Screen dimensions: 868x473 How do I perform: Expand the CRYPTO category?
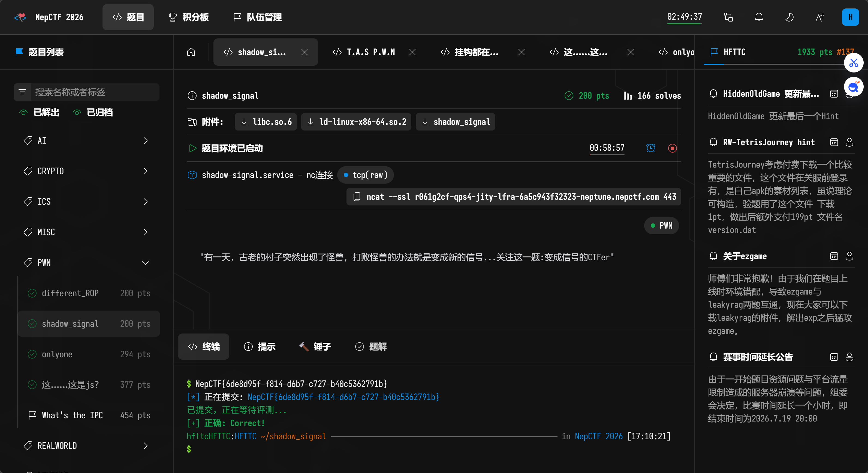(87, 171)
